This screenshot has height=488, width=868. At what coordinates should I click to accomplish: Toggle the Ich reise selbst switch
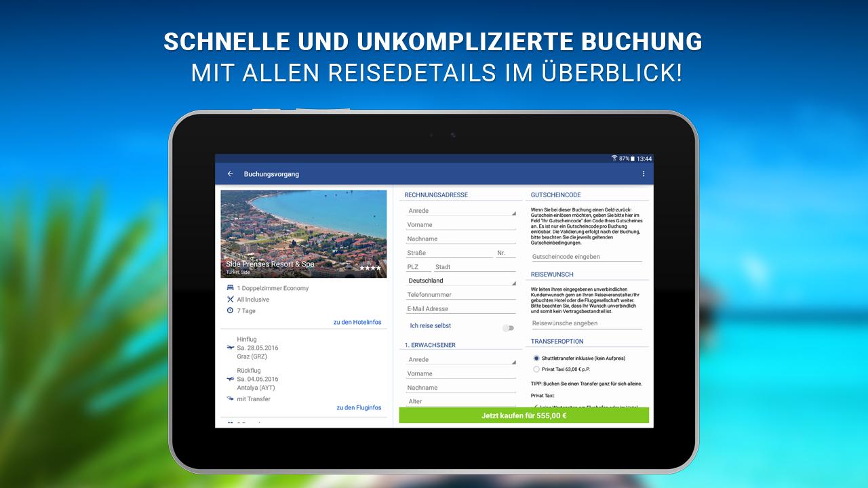pos(508,328)
